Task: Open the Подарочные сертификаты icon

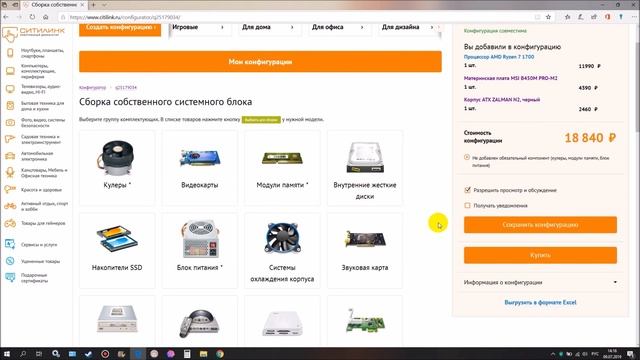Action: click(x=10, y=278)
